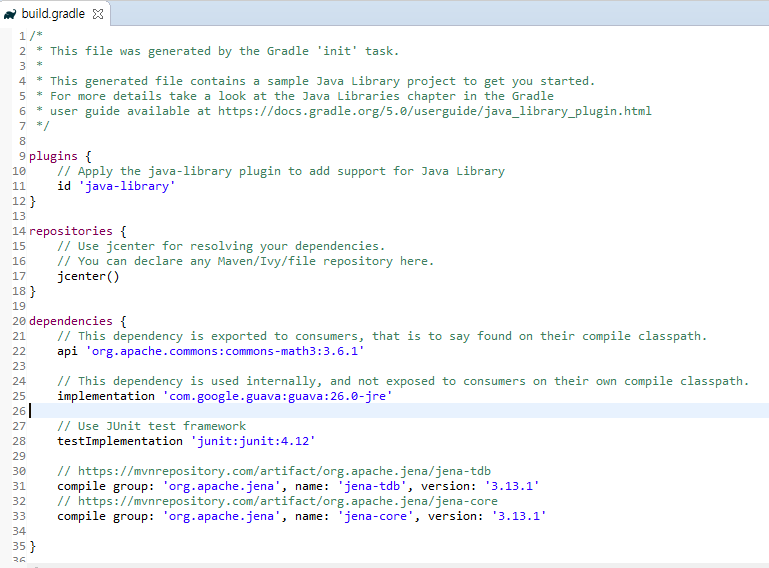This screenshot has width=769, height=568.
Task: Click the docs.gradle.org userguide URL in comment
Action: point(435,111)
